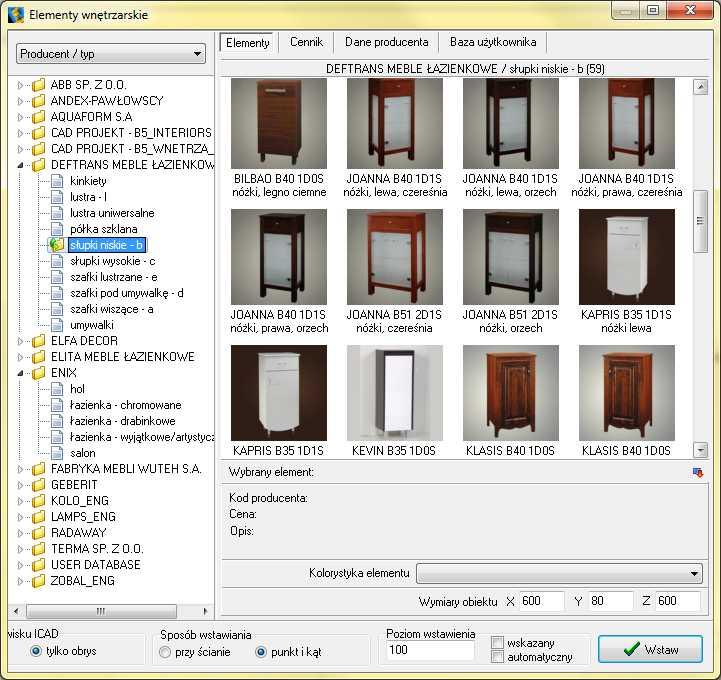Click the Z dimension field
This screenshot has height=680, width=721.
[x=678, y=601]
